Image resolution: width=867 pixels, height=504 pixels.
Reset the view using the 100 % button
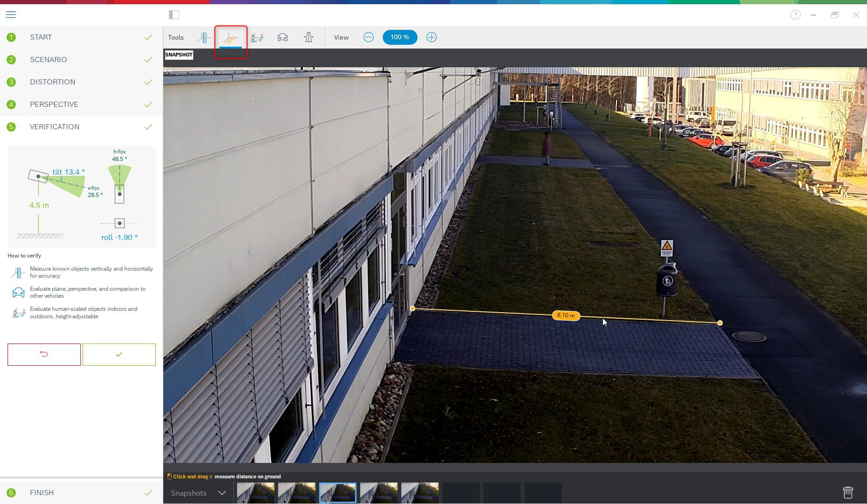pyautogui.click(x=400, y=37)
